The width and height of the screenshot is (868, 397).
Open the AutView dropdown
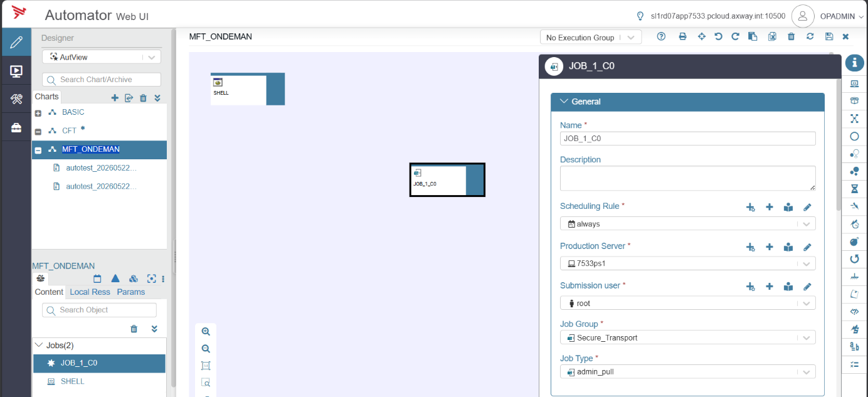tap(102, 57)
